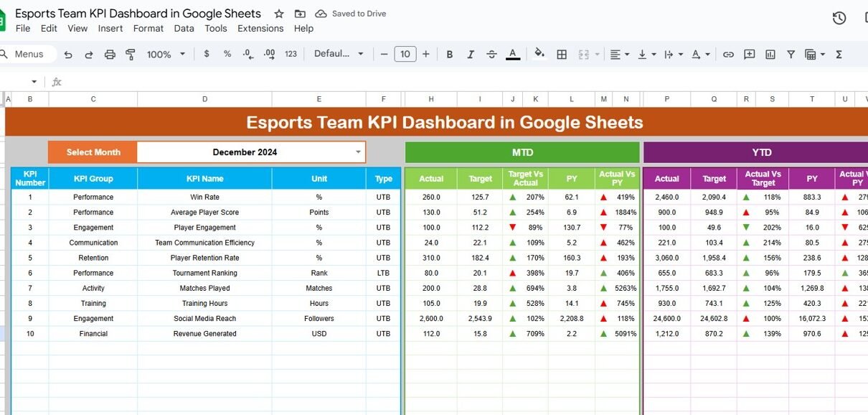
Task: Move the document using the folder icon
Action: [300, 14]
